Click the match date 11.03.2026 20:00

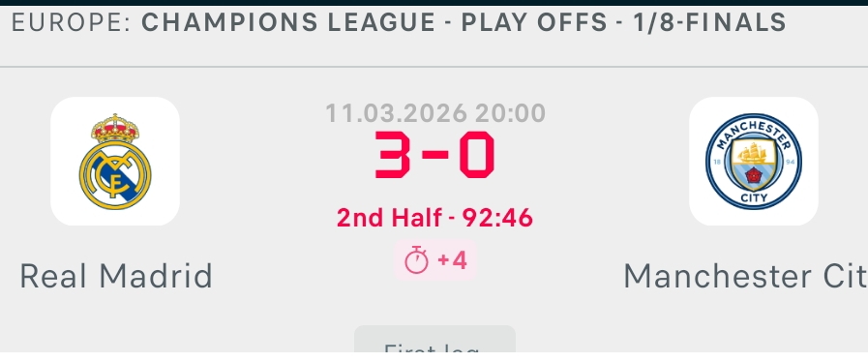coord(435,113)
